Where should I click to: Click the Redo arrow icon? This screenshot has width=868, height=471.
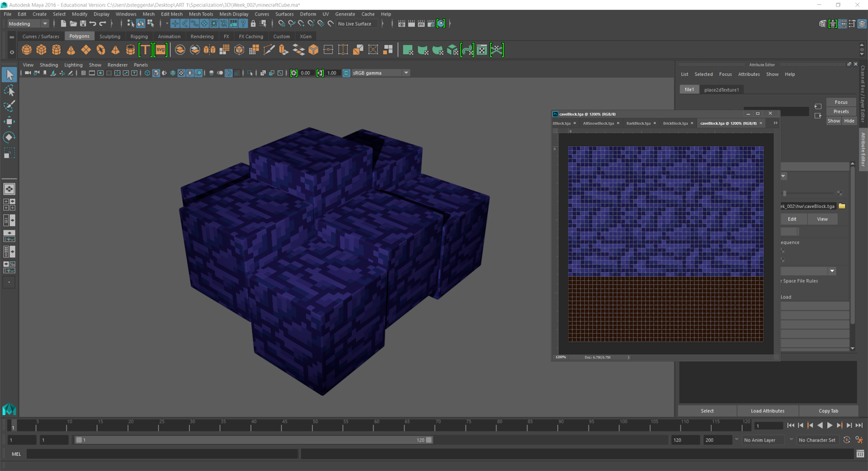tap(103, 23)
